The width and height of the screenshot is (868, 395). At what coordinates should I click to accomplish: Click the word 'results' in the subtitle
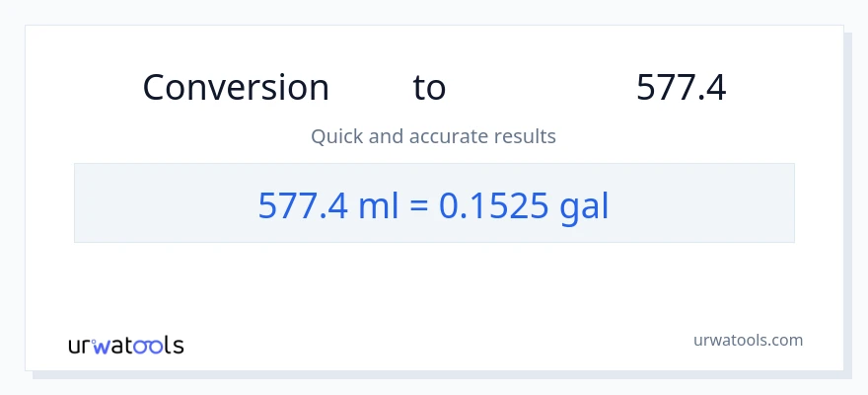coord(524,136)
